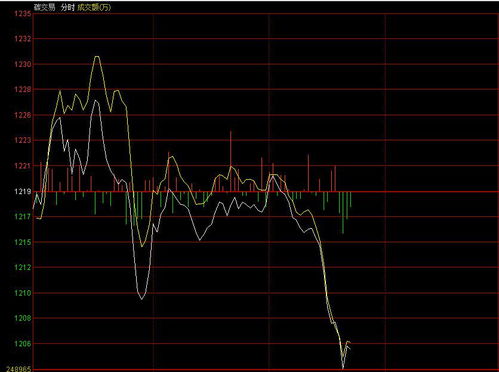Click the green 1206 axis label
The height and width of the screenshot is (372, 499).
tap(23, 343)
